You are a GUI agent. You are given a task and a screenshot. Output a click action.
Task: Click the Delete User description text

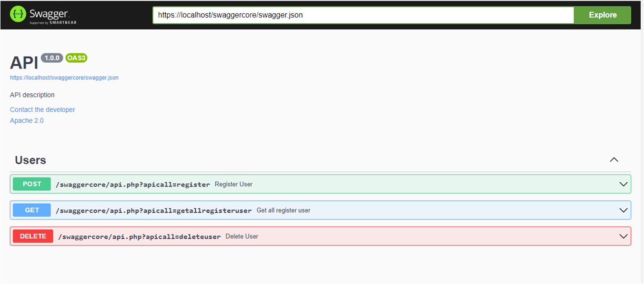(x=243, y=236)
